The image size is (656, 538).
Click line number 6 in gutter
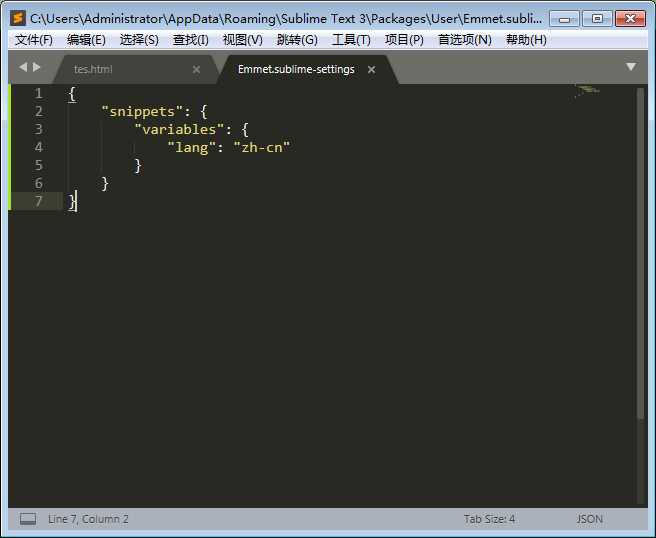[x=38, y=183]
